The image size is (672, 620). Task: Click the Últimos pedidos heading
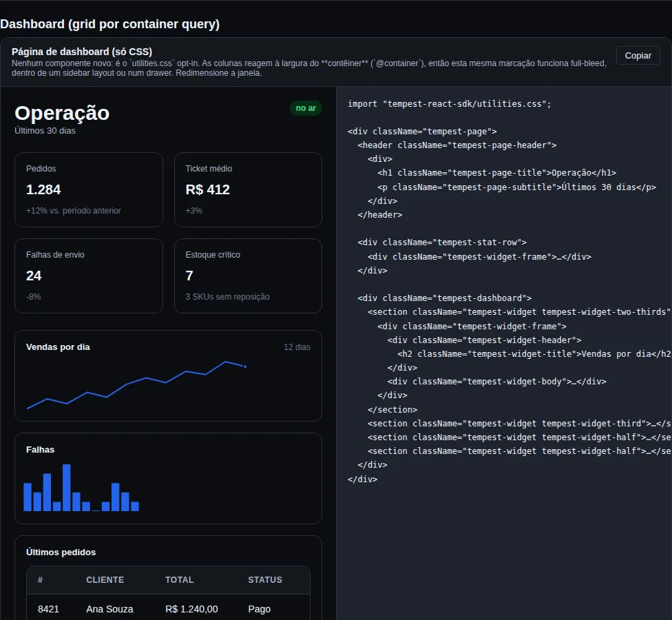click(61, 552)
